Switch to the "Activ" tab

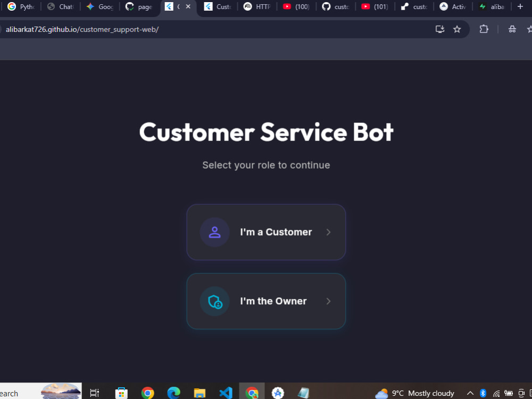pos(453,6)
